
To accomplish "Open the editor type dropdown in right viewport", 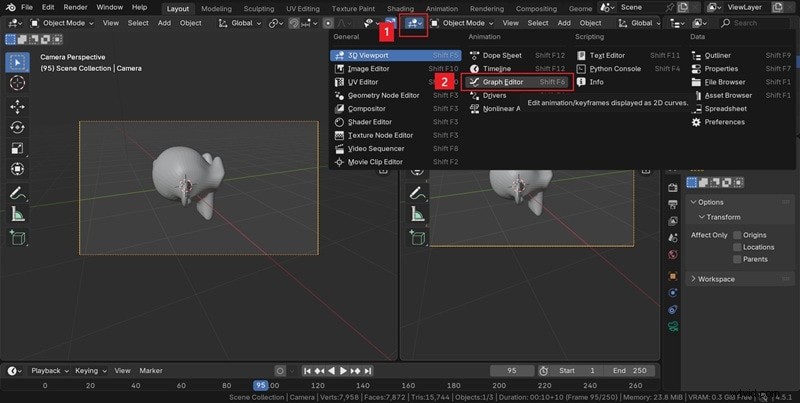I will point(414,23).
